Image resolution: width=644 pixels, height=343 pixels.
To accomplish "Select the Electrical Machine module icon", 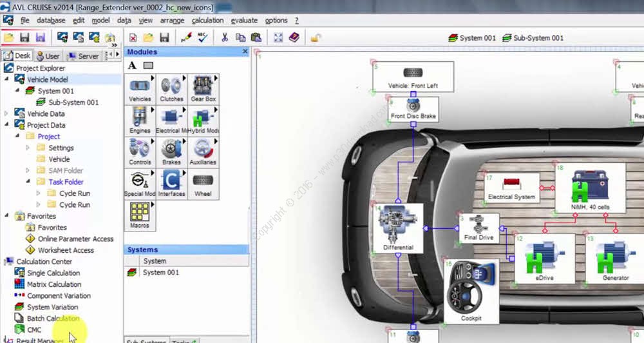I will (171, 121).
